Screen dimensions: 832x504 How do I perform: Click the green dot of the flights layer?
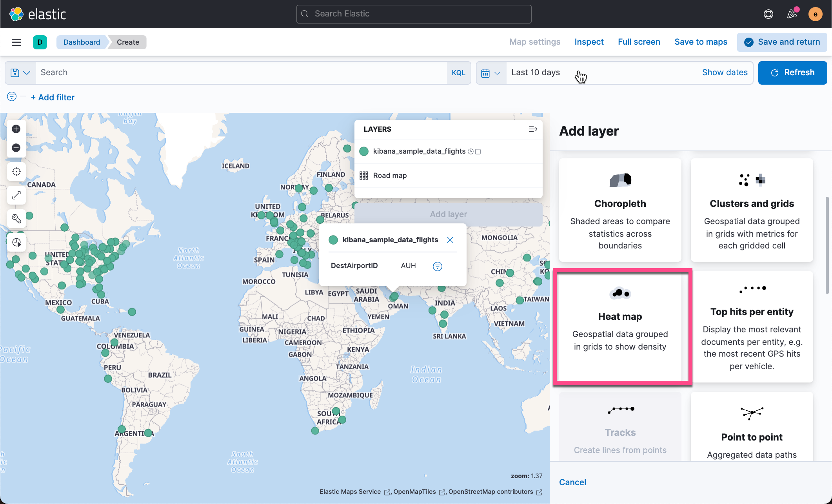coord(363,151)
